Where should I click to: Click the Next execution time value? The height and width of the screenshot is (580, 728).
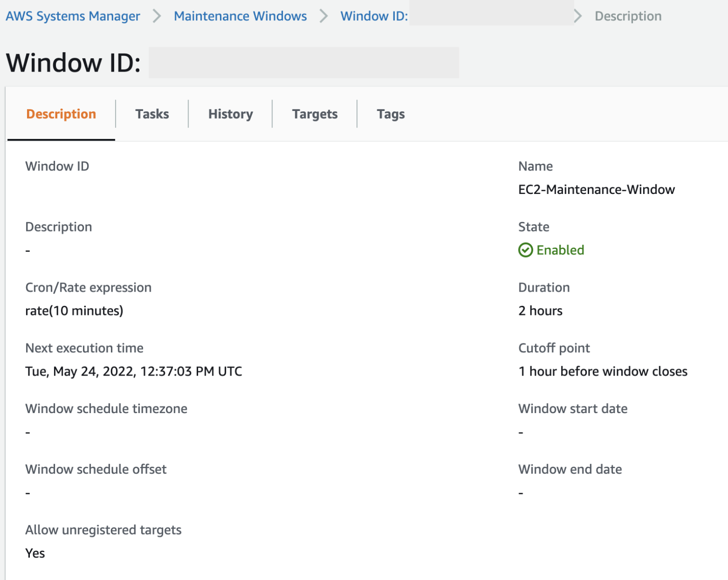[x=134, y=371]
